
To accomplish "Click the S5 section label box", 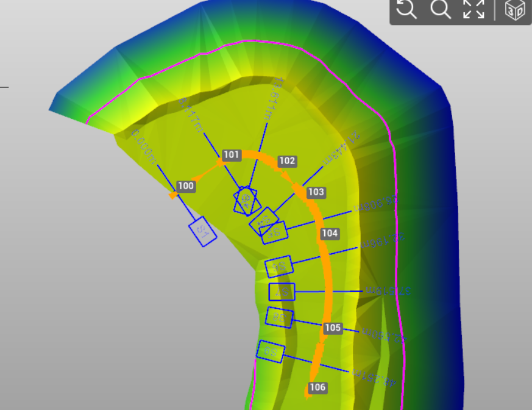I will [x=274, y=232].
